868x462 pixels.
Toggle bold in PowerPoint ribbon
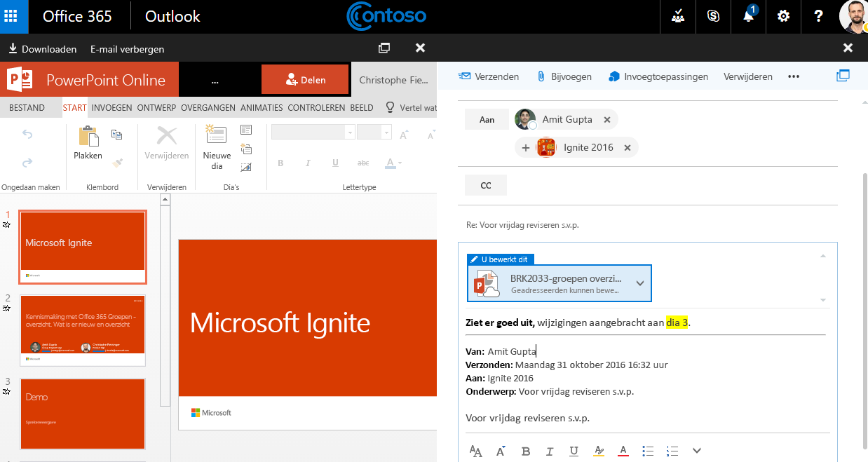coord(280,163)
